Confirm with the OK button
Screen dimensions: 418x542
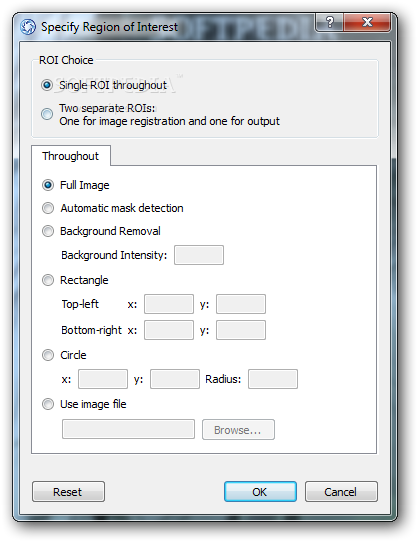pos(260,492)
